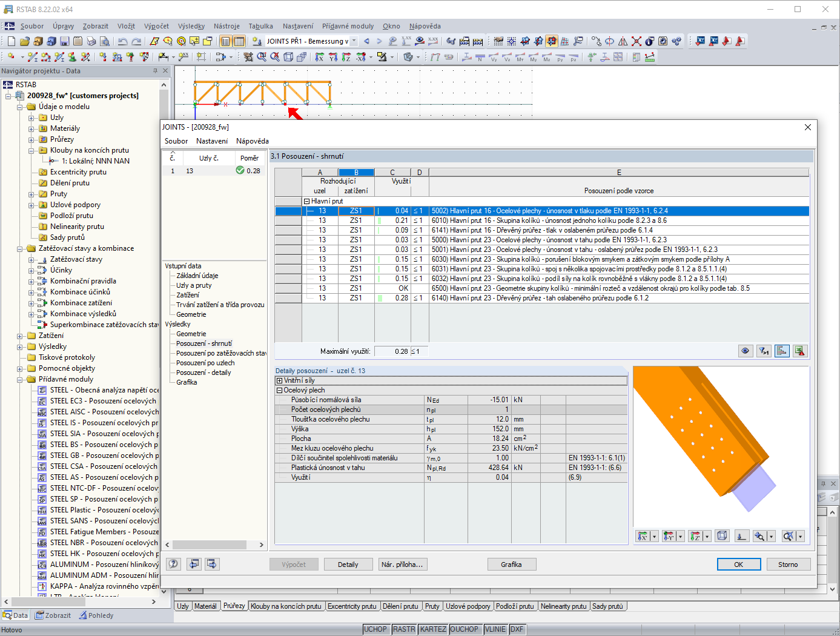Click the Vy shear force diagram icon

pos(494,57)
